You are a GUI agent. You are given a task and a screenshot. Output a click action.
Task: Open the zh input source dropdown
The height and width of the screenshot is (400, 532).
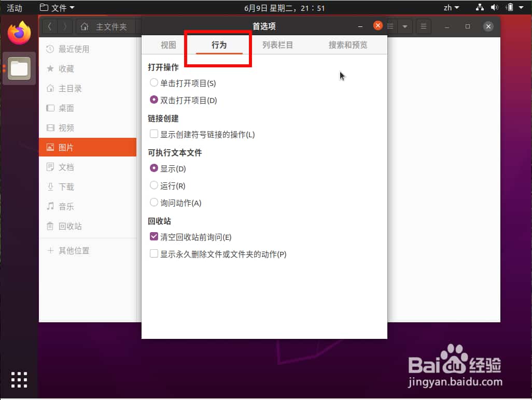tap(452, 7)
